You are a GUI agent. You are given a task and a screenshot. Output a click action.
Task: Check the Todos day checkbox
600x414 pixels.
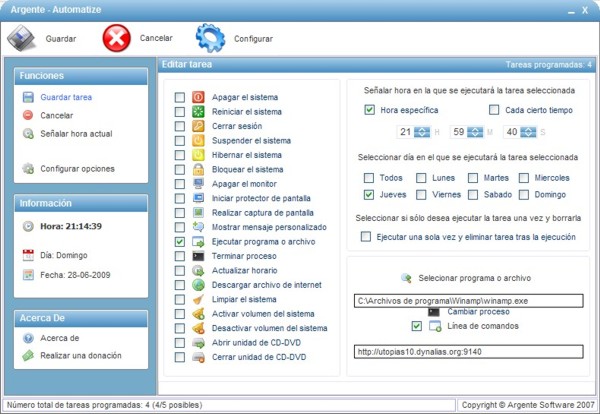(369, 178)
